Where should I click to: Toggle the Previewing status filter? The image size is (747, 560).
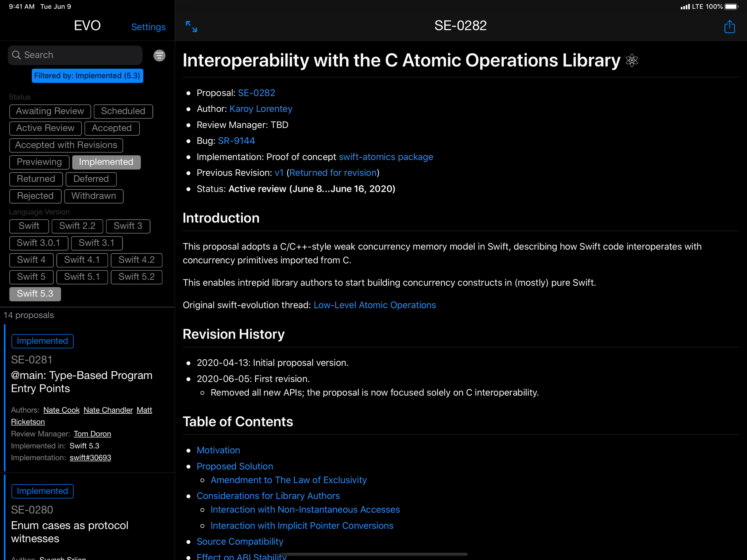click(39, 162)
